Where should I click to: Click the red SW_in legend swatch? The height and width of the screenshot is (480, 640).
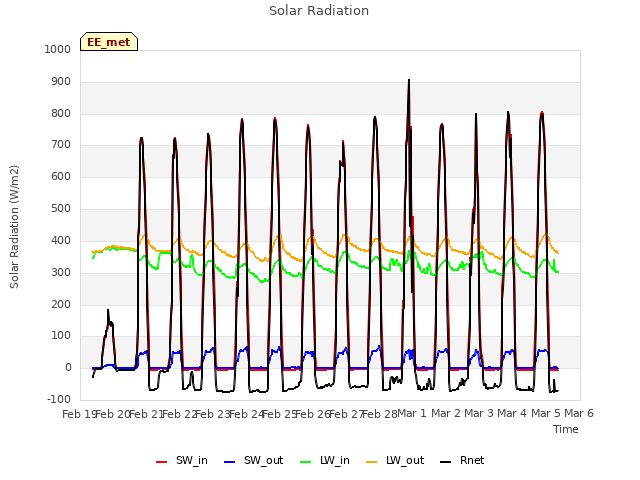coord(162,462)
